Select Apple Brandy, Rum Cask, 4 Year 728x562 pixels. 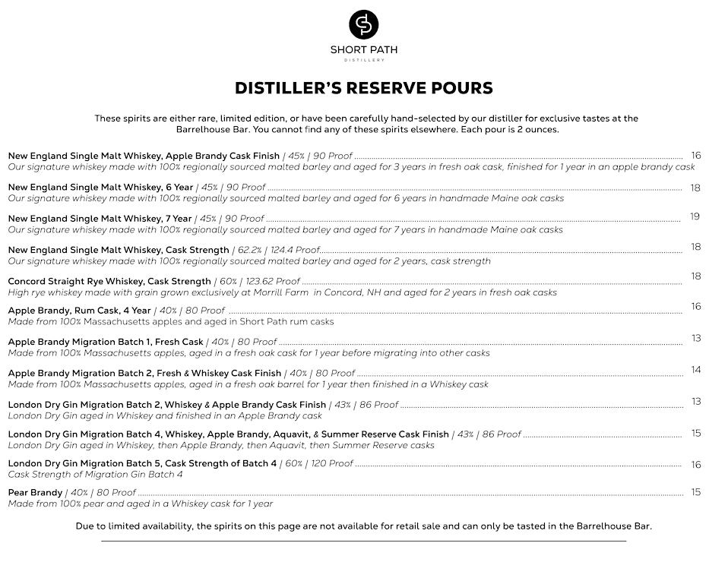79,310
